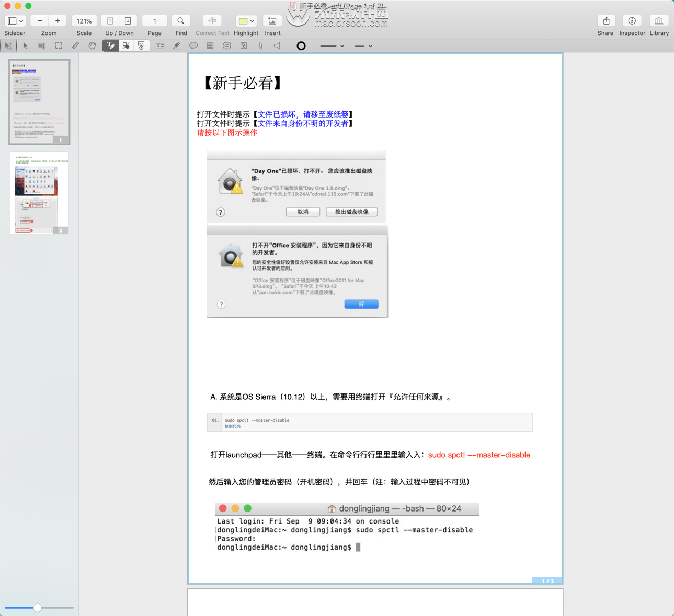Open the Inspector panel
Image resolution: width=674 pixels, height=616 pixels.
[x=632, y=21]
